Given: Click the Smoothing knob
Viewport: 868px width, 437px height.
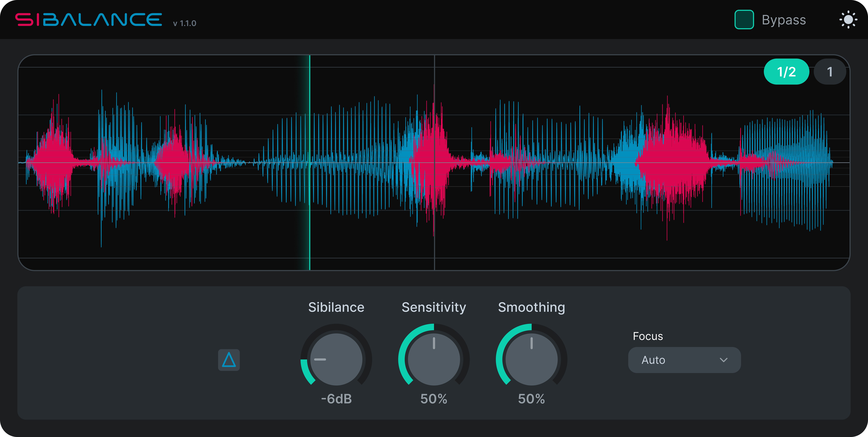Looking at the screenshot, I should click(x=531, y=359).
